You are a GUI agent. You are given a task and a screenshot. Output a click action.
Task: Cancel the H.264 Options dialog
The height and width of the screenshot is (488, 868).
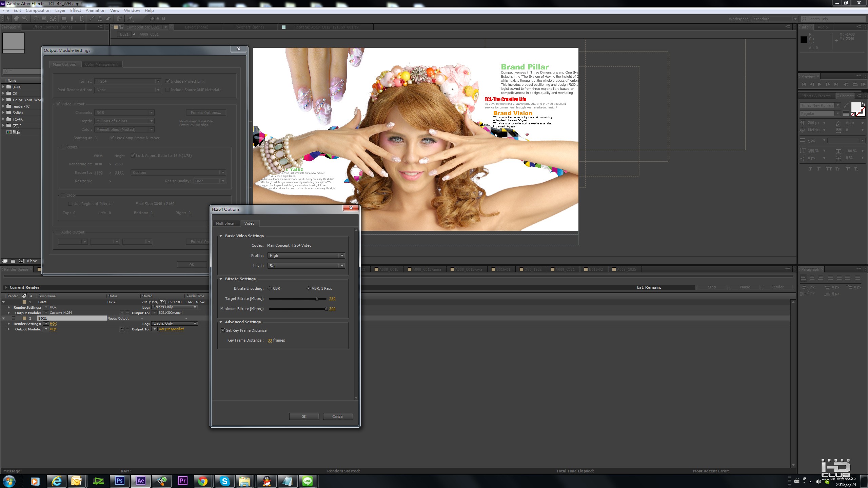point(338,416)
